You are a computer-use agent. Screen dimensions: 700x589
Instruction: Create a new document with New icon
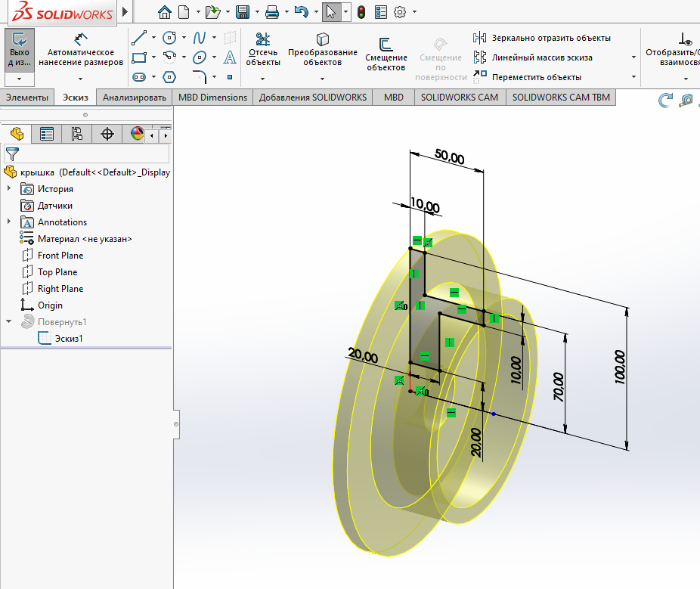pyautogui.click(x=184, y=12)
